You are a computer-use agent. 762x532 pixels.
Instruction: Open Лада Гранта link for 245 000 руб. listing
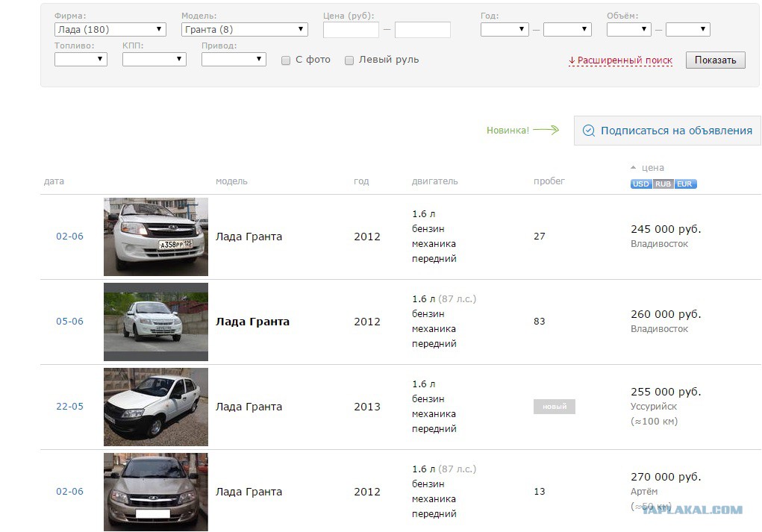click(249, 237)
